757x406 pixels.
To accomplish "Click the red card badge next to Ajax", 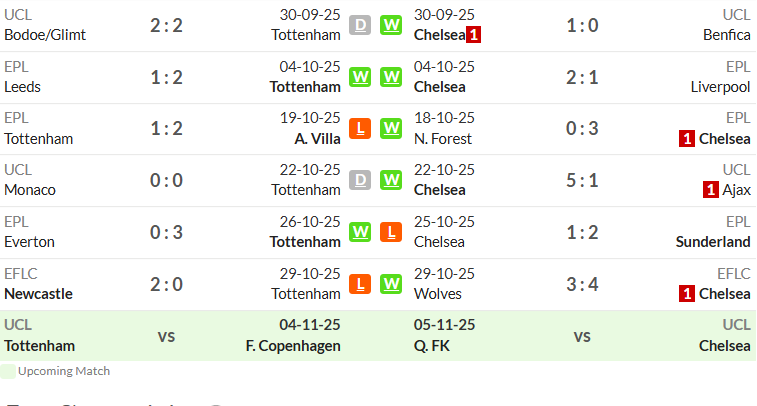I will coord(711,190).
